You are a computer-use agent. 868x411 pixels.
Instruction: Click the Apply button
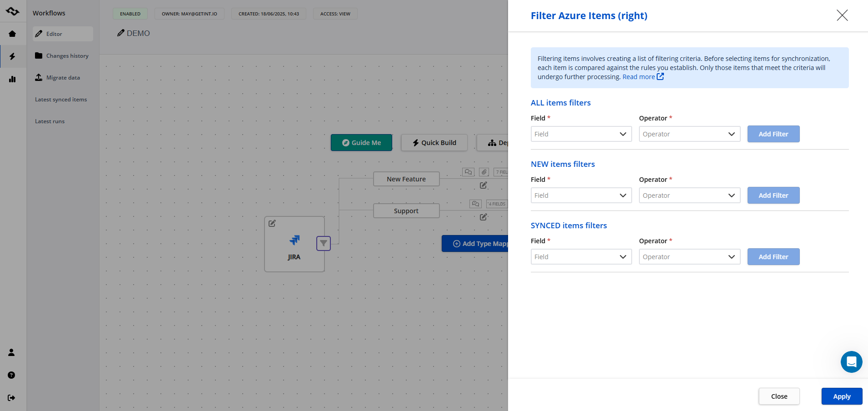[x=842, y=396]
